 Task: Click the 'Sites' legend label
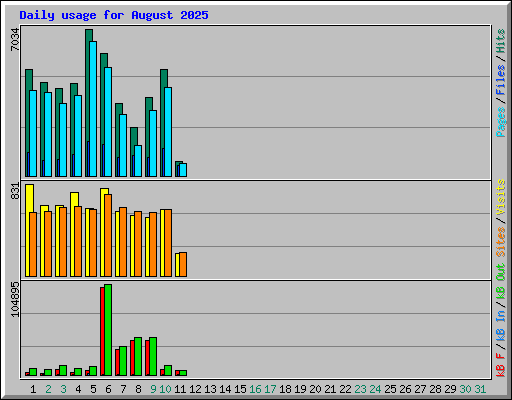500,242
